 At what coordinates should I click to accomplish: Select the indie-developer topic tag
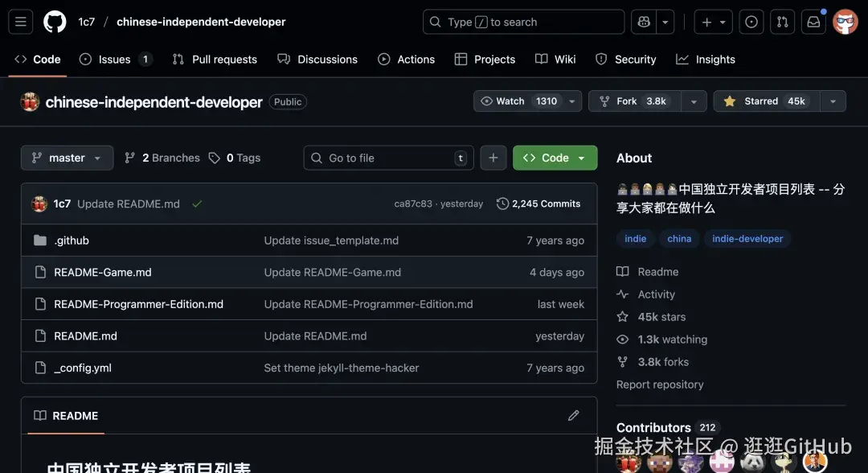click(747, 238)
